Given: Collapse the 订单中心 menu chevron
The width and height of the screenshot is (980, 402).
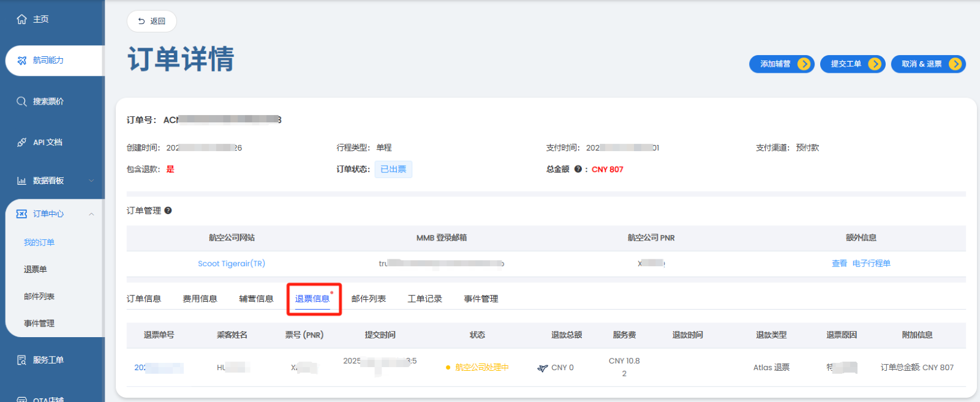Looking at the screenshot, I should pyautogui.click(x=91, y=214).
